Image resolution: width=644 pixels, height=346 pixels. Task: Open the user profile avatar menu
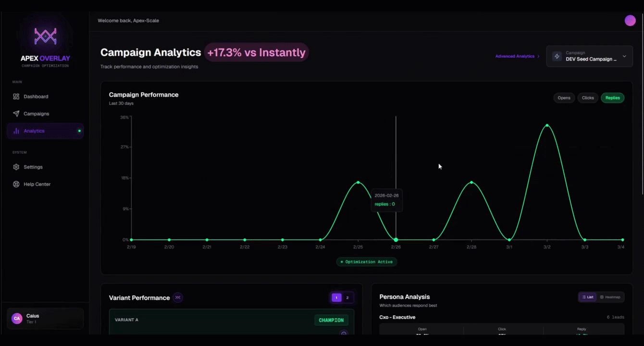(630, 20)
